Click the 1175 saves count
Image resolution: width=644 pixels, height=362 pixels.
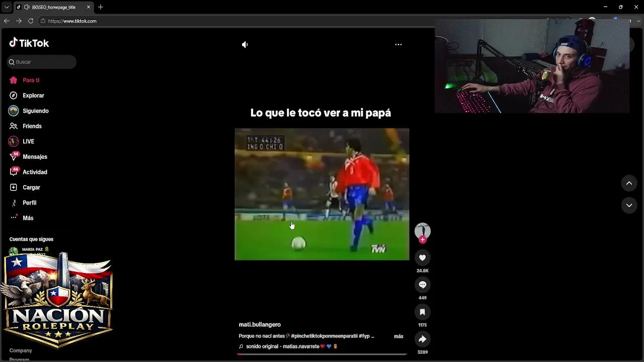[x=423, y=325]
